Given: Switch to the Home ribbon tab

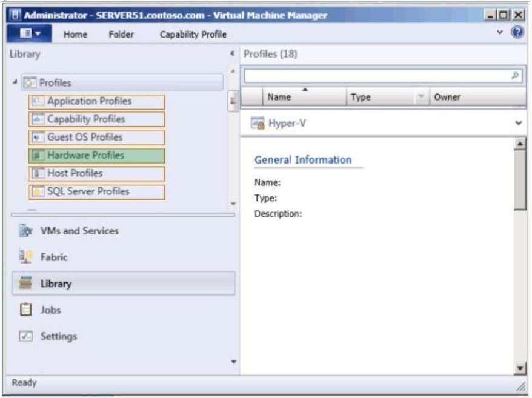Looking at the screenshot, I should [75, 35].
